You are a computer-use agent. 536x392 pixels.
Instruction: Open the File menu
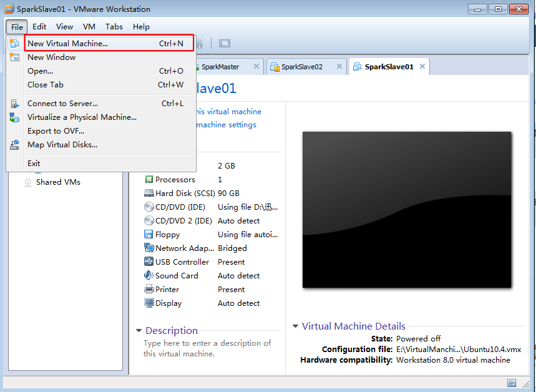click(x=16, y=27)
